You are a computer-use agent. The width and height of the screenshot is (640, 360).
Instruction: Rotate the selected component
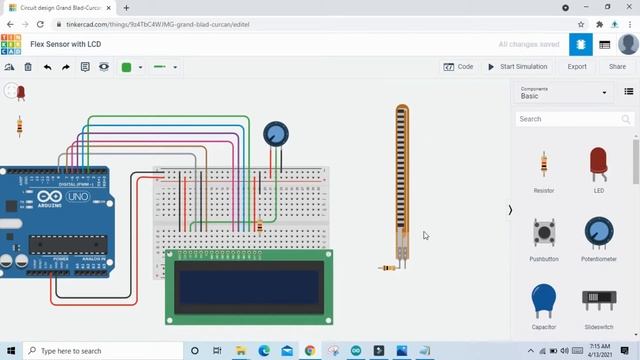click(x=9, y=67)
